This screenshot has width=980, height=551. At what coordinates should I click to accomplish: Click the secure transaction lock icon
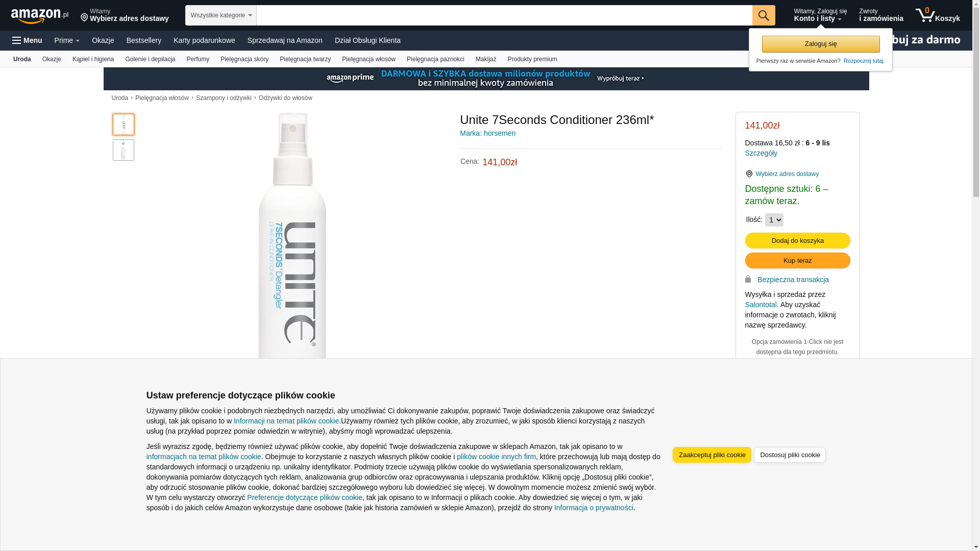pos(748,279)
